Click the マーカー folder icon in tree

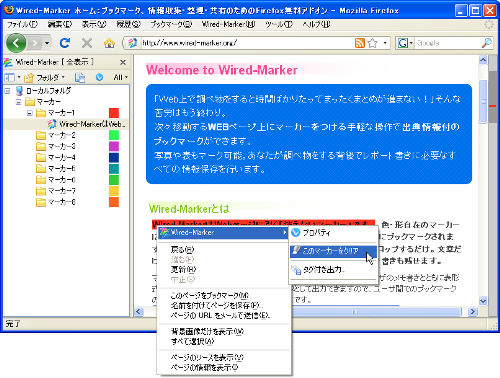[30, 101]
